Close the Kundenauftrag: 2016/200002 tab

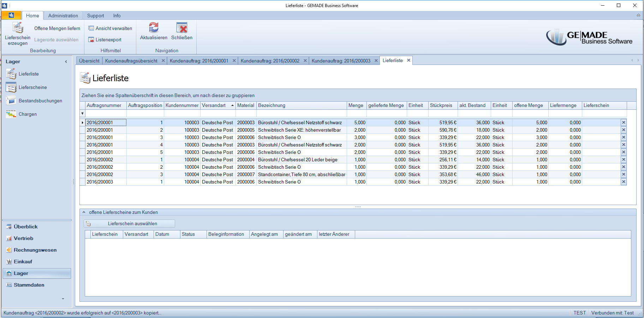tap(305, 61)
